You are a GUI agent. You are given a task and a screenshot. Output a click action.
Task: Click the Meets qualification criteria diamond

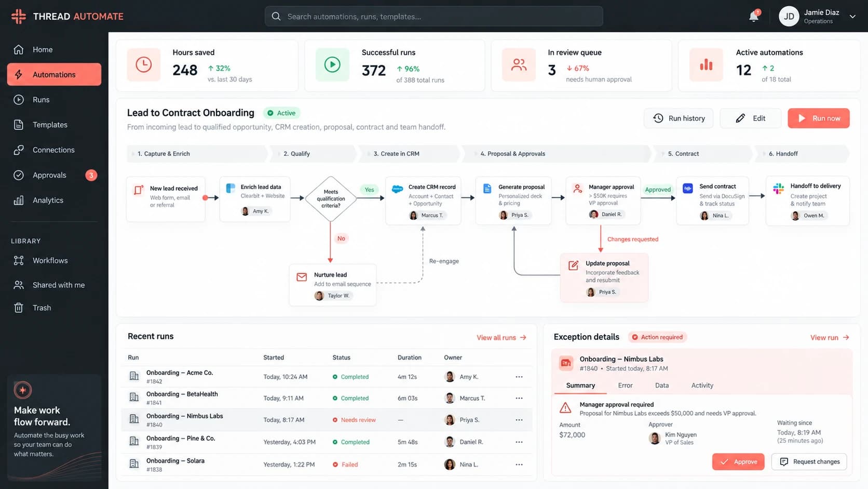331,199
